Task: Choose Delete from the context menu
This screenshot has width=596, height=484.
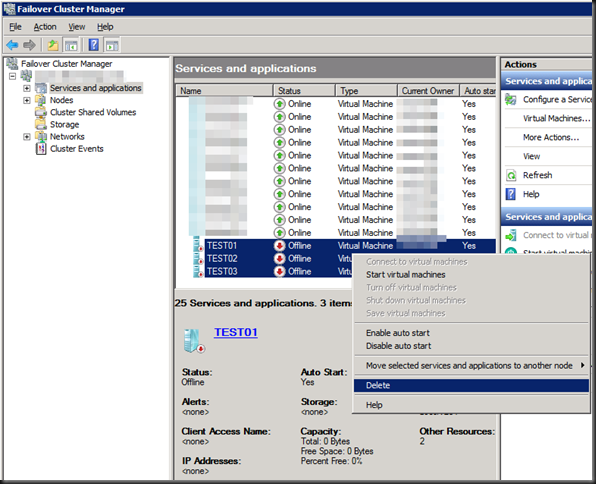Action: 471,386
